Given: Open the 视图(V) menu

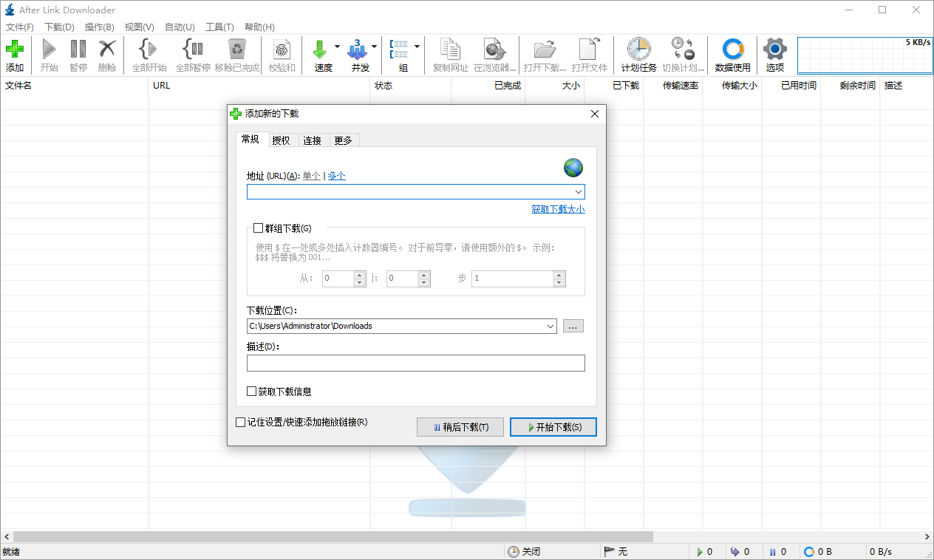Looking at the screenshot, I should tap(140, 27).
